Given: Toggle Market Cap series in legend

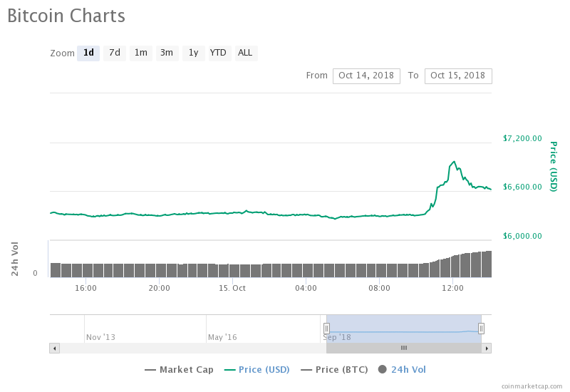Looking at the screenshot, I should 179,370.
